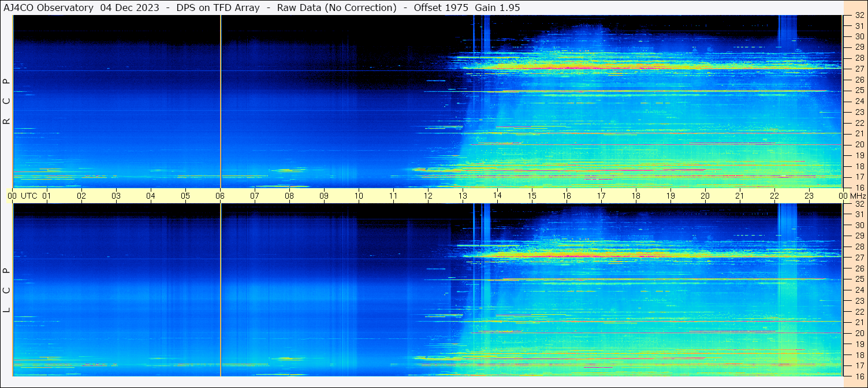Click the AJ4CO Observatory title text
The image size is (868, 388).
49,8
